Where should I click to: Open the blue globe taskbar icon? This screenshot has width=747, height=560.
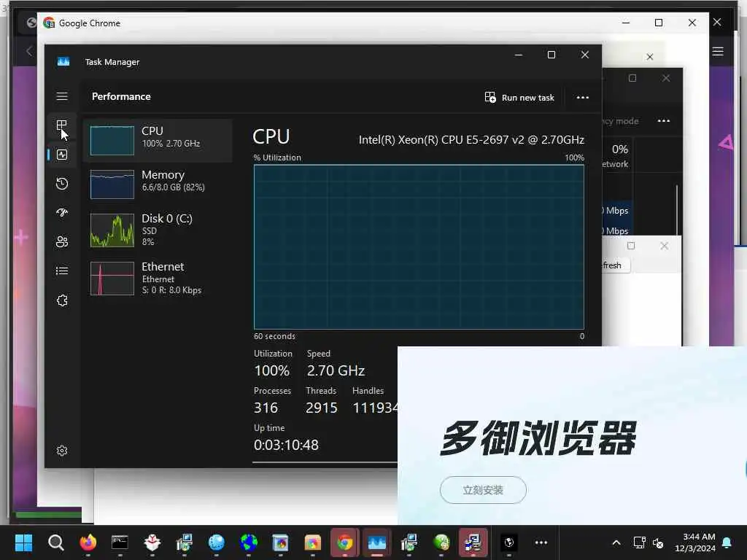point(216,542)
